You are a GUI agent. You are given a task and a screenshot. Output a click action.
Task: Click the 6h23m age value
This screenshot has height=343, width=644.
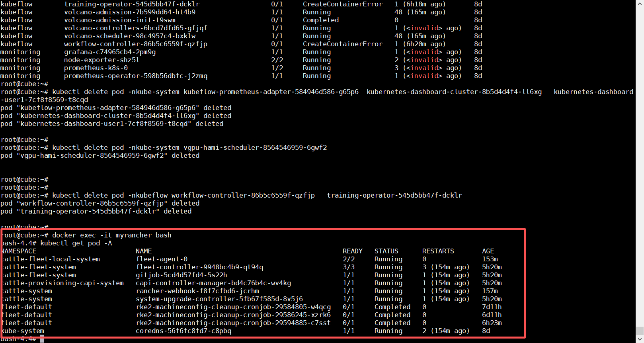[x=492, y=323]
